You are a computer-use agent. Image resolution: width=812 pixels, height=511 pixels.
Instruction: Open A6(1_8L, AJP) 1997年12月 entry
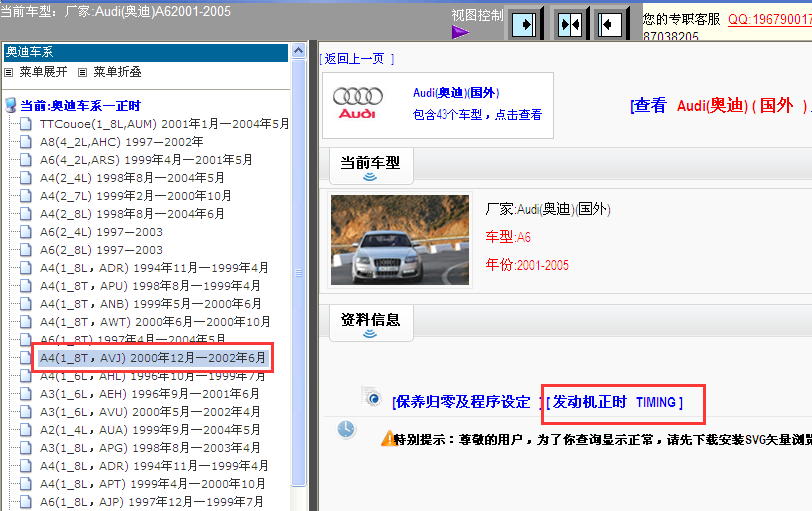(151, 501)
